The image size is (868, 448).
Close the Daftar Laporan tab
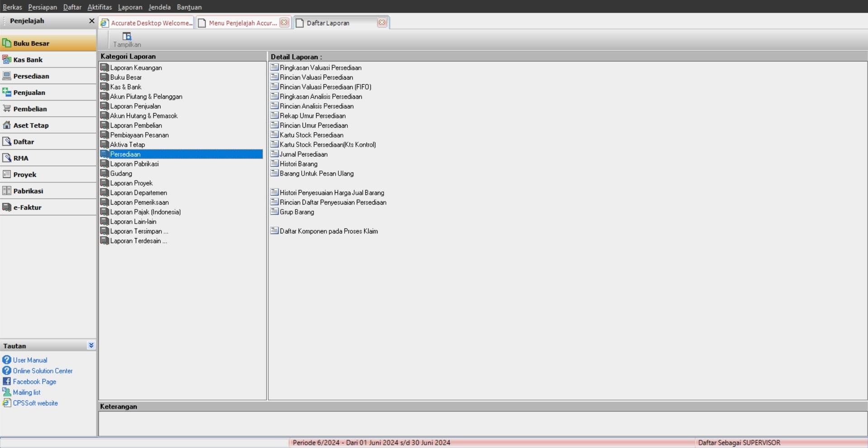point(382,22)
